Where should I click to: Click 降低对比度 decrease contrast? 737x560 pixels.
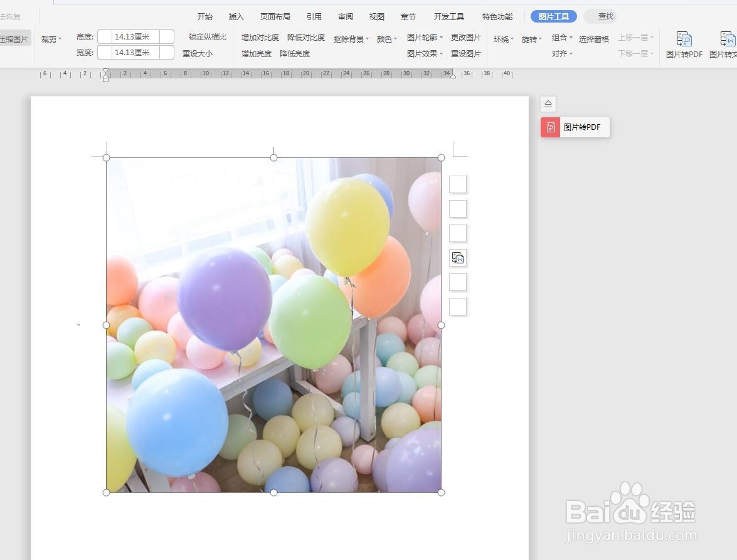point(306,37)
